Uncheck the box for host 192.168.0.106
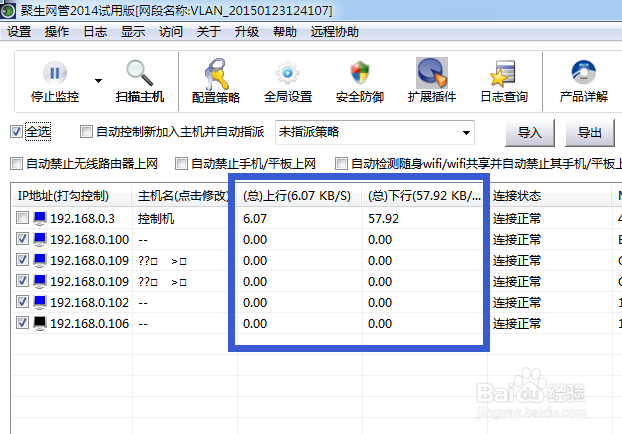 [x=22, y=323]
